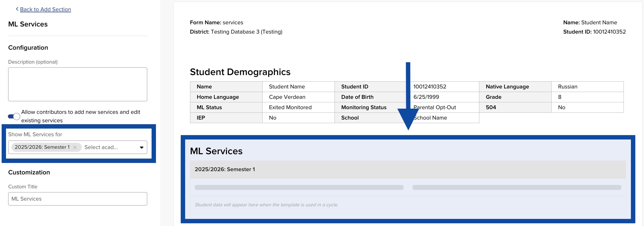Click the ML Services preview section title
This screenshot has height=226, width=644.
216,151
